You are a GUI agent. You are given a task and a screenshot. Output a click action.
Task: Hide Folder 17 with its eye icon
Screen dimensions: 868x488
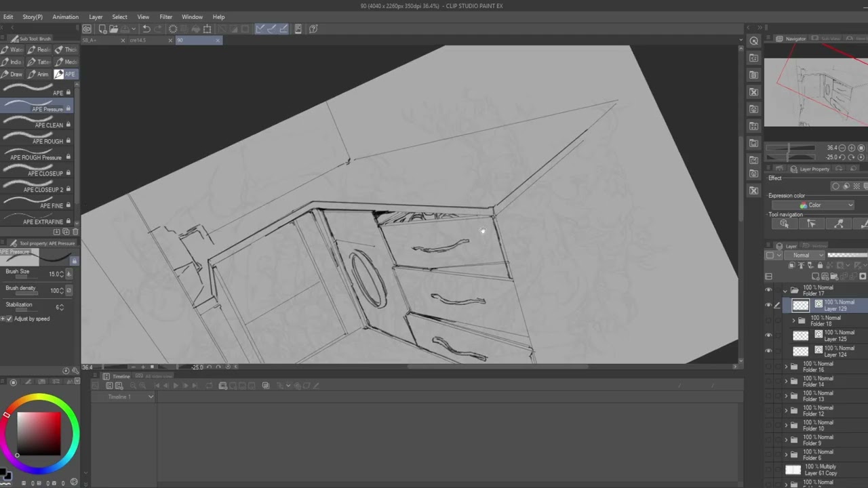[x=768, y=290]
